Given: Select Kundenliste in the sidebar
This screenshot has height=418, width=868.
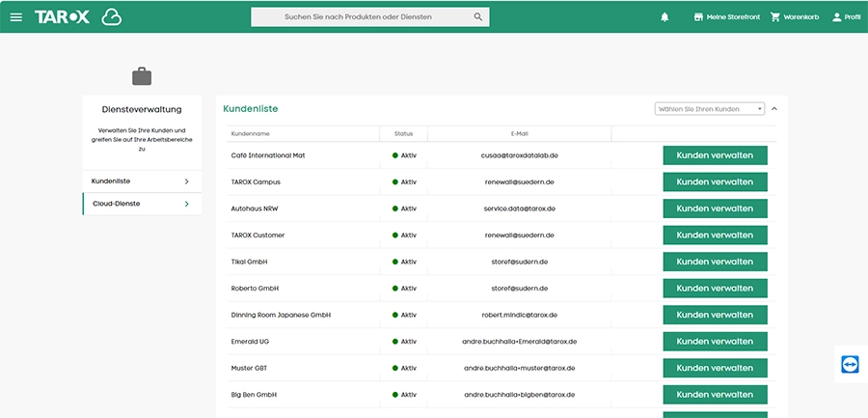Looking at the screenshot, I should coord(142,181).
